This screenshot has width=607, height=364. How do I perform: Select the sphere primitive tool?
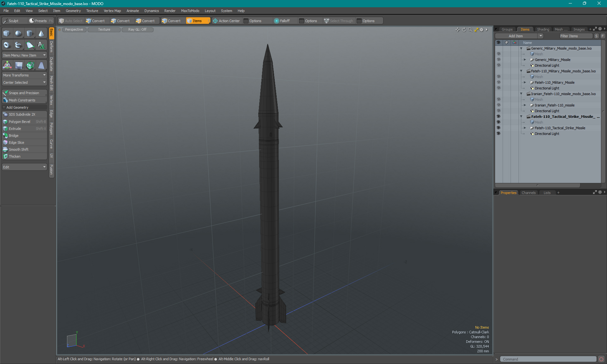18,33
